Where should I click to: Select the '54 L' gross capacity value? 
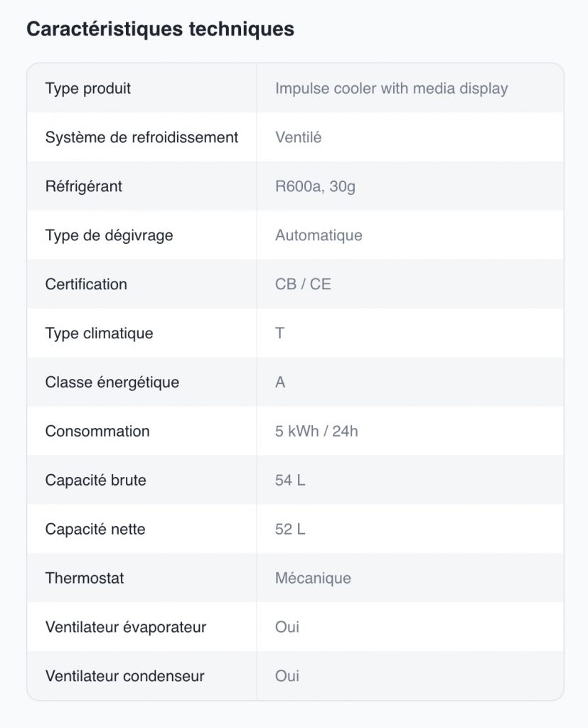click(x=290, y=481)
